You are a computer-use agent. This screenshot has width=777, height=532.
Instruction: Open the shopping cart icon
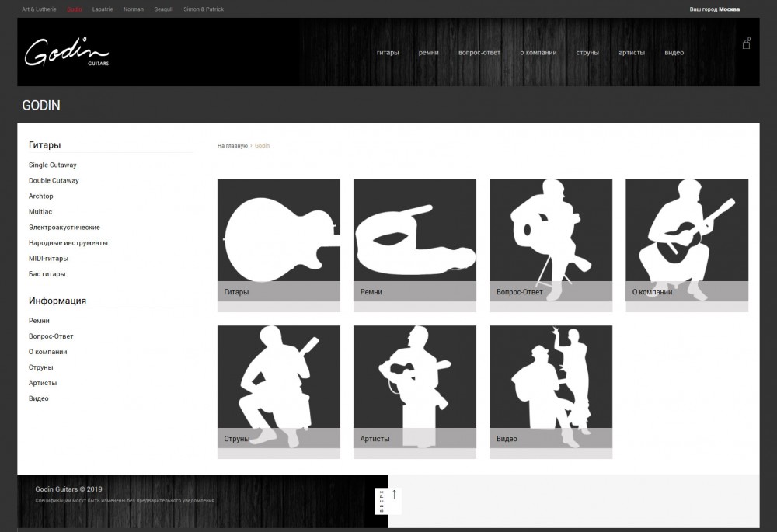click(746, 43)
